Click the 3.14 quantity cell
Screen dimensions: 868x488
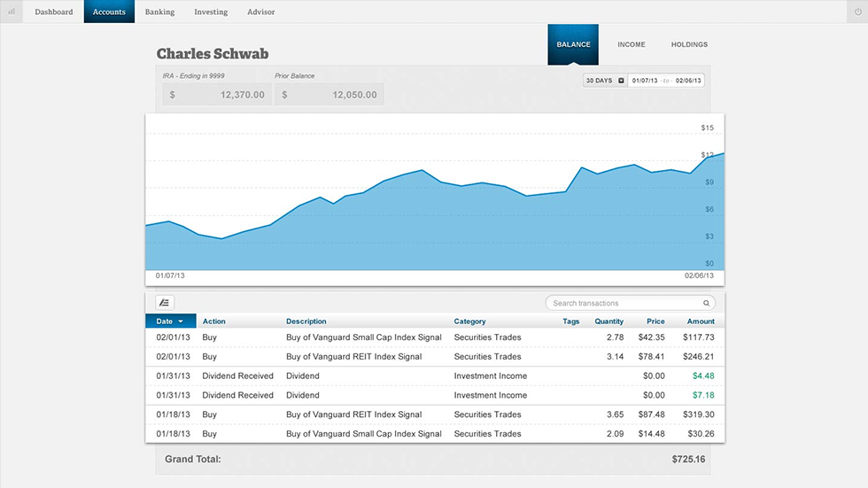(x=615, y=357)
